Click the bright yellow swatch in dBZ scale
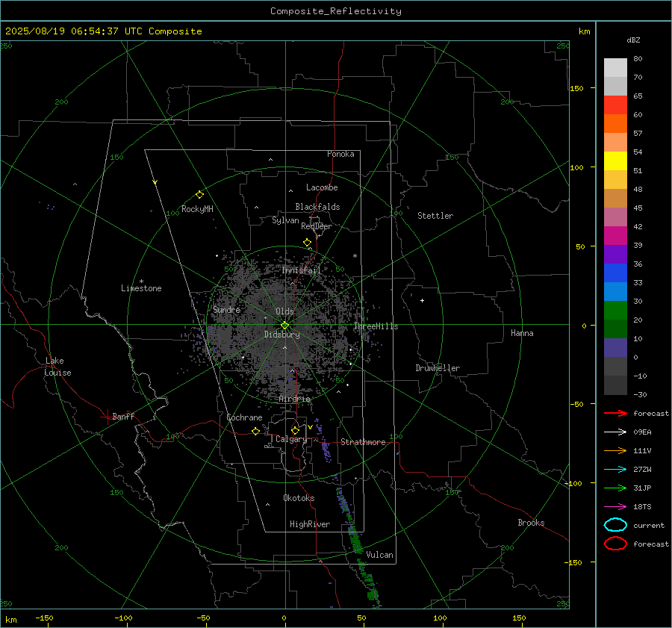The width and height of the screenshot is (672, 628). [x=615, y=161]
